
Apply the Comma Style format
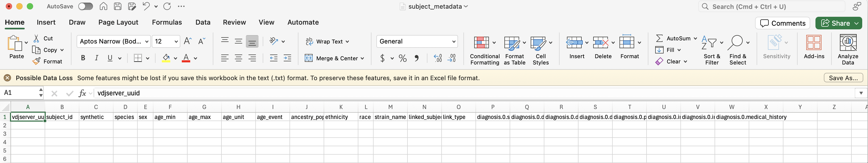click(416, 58)
